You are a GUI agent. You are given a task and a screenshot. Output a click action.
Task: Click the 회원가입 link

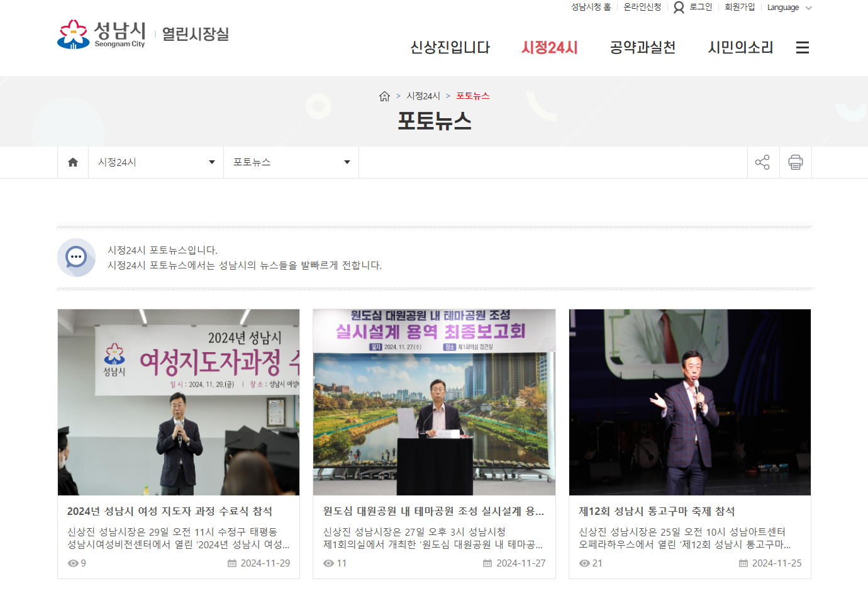click(x=740, y=7)
